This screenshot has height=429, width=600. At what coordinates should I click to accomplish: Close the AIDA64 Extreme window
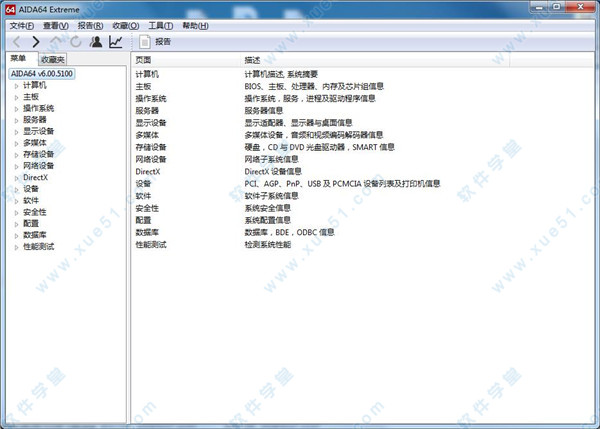click(580, 7)
